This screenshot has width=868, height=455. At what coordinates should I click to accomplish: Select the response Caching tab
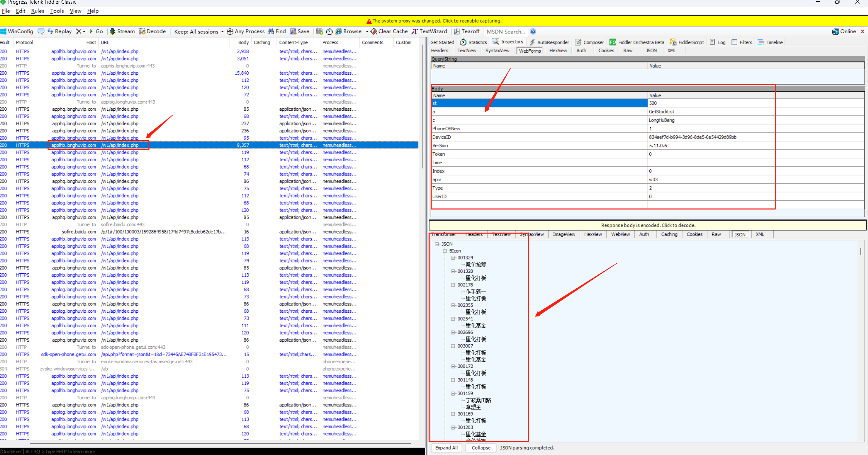pyautogui.click(x=669, y=234)
